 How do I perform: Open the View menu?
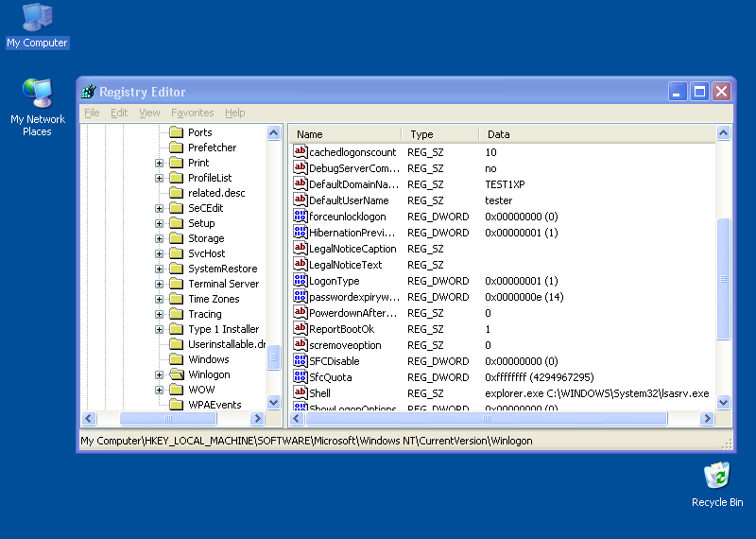click(x=149, y=113)
